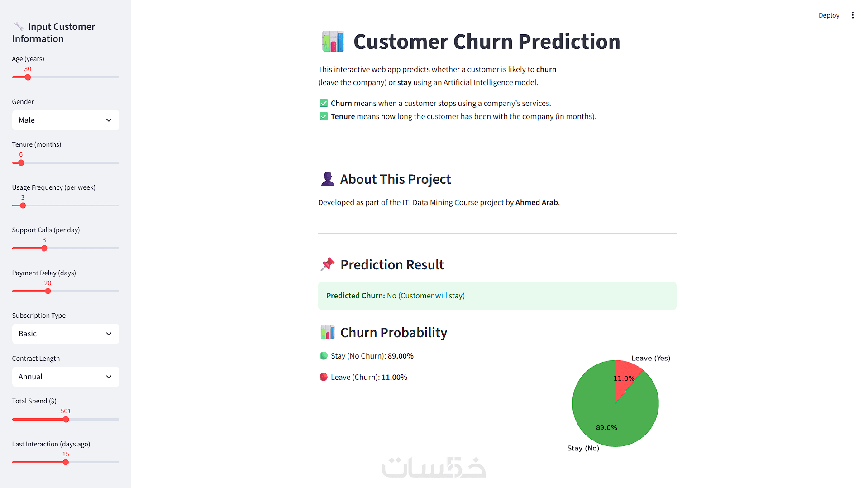The image size is (868, 488).
Task: Click the Tenure months slider handle
Action: click(x=21, y=163)
